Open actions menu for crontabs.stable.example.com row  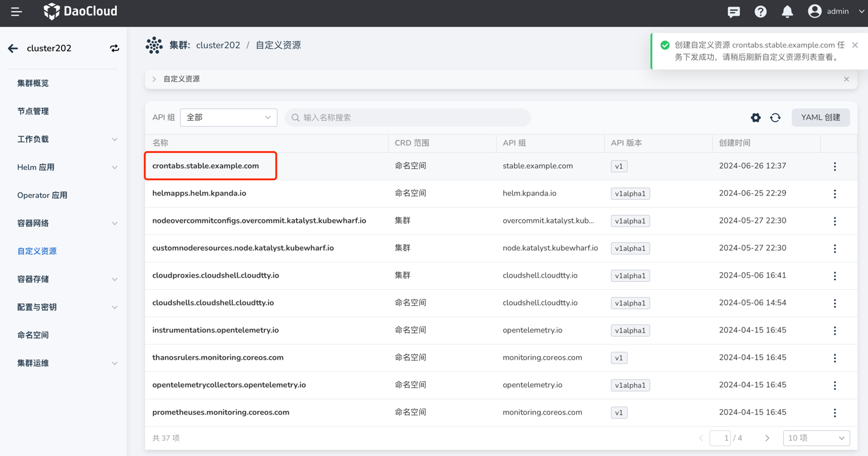[834, 166]
